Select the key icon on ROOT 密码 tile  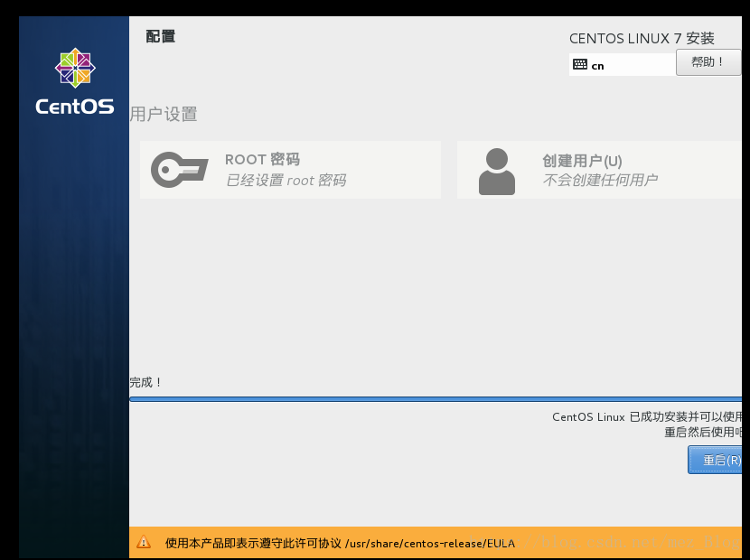click(179, 170)
